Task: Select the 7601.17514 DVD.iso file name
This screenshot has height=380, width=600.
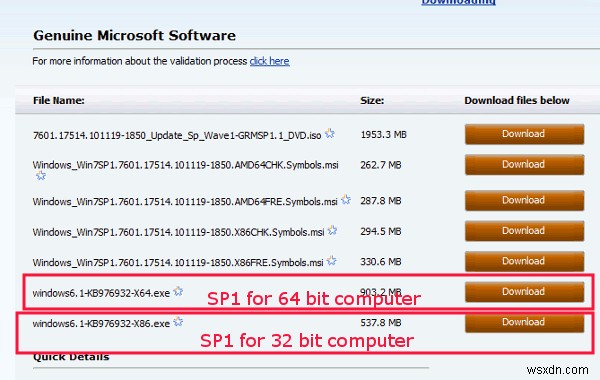Action: (177, 135)
